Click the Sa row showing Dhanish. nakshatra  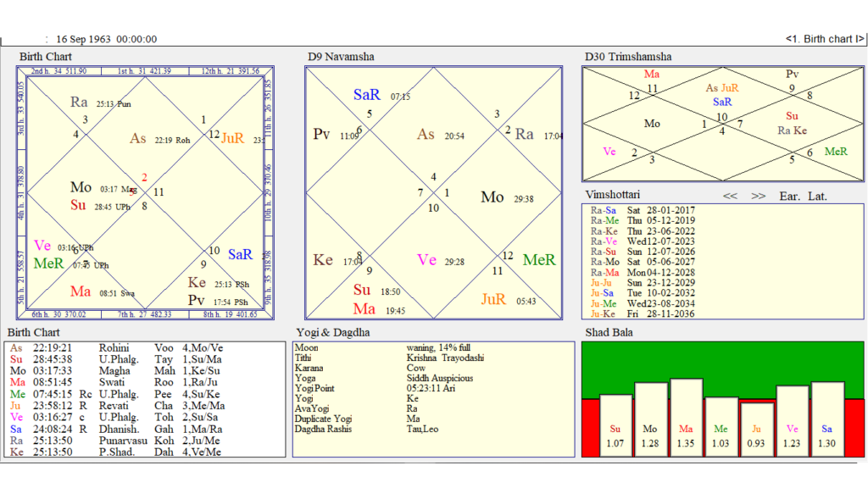pyautogui.click(x=117, y=429)
